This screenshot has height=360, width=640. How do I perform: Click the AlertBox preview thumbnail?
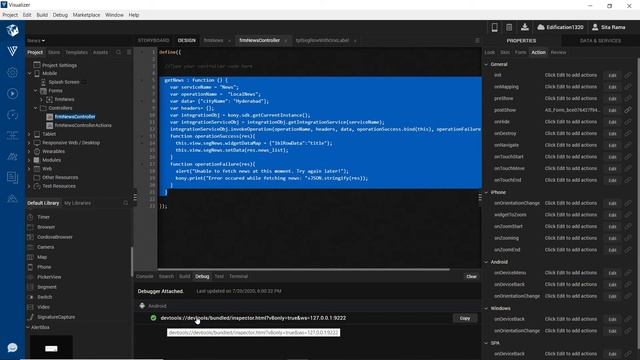coord(51,347)
